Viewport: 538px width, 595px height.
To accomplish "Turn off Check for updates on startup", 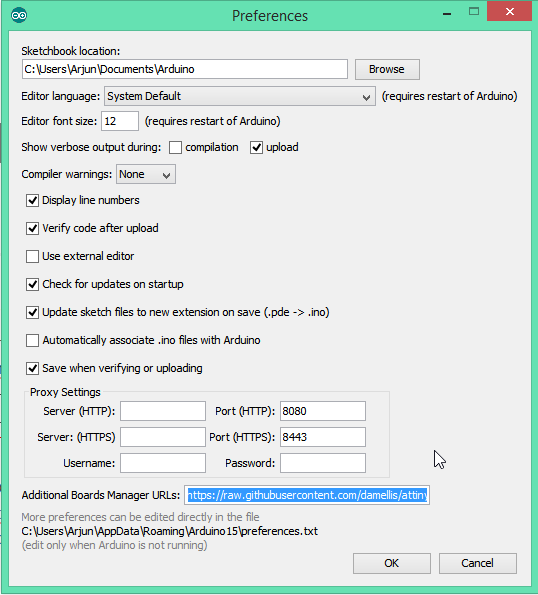I will point(32,284).
